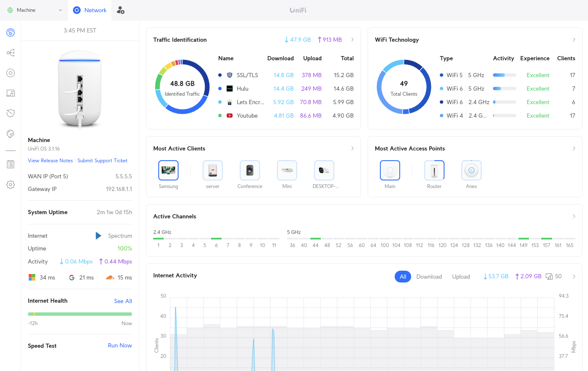Select the Samsung client icon
The height and width of the screenshot is (371, 588).
coord(168,170)
